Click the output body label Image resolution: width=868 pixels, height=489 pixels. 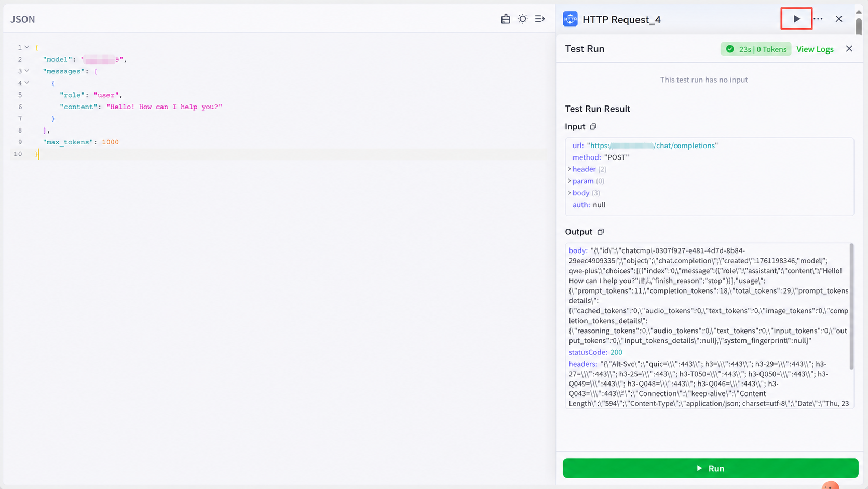point(578,250)
